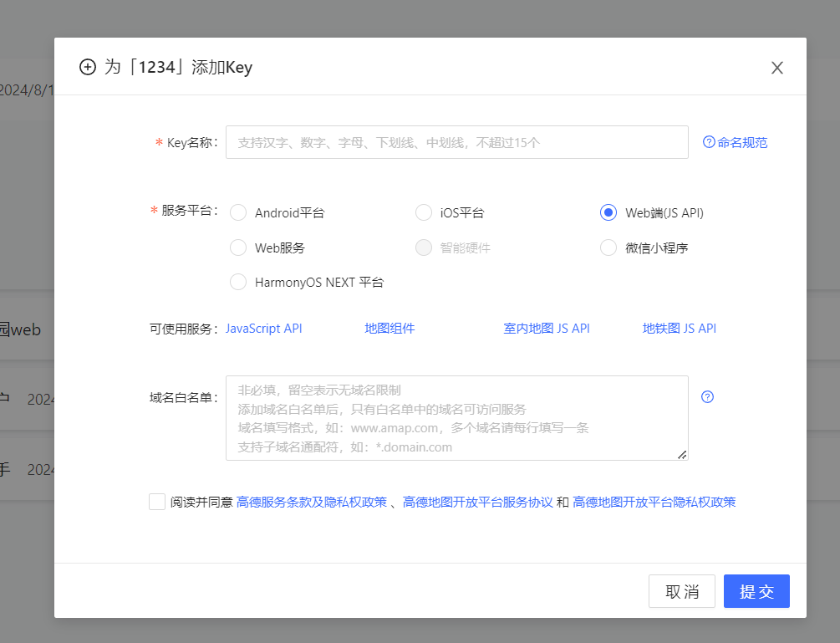Select the Android平台 radio button

tap(239, 212)
